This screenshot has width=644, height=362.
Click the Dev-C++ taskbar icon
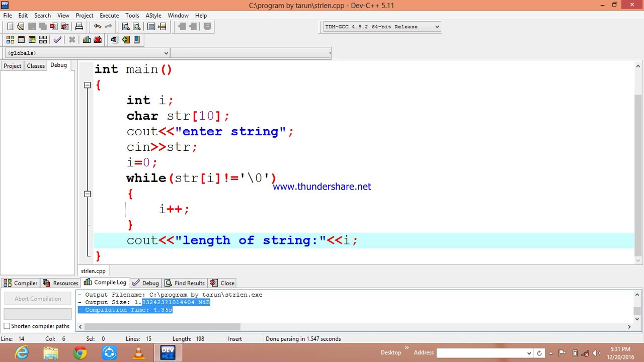coord(168,352)
